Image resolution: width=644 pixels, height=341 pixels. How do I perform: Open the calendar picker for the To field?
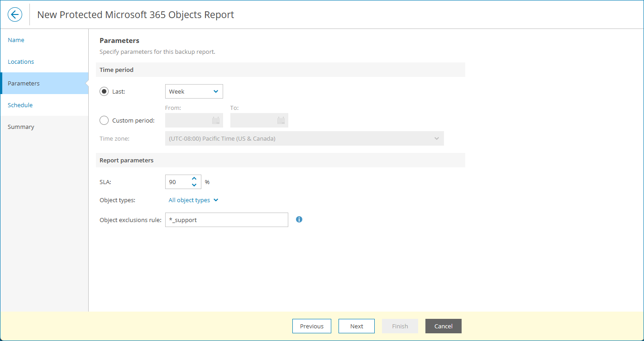pos(281,120)
